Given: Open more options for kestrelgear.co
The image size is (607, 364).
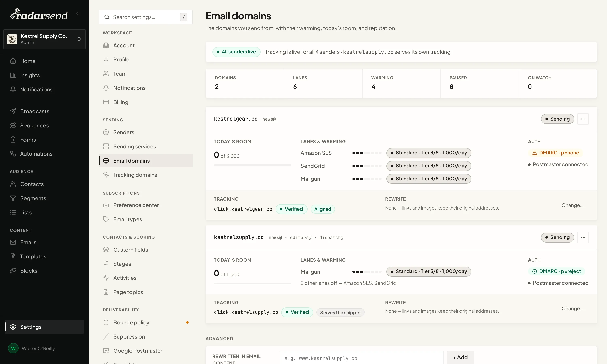Looking at the screenshot, I should [x=583, y=119].
